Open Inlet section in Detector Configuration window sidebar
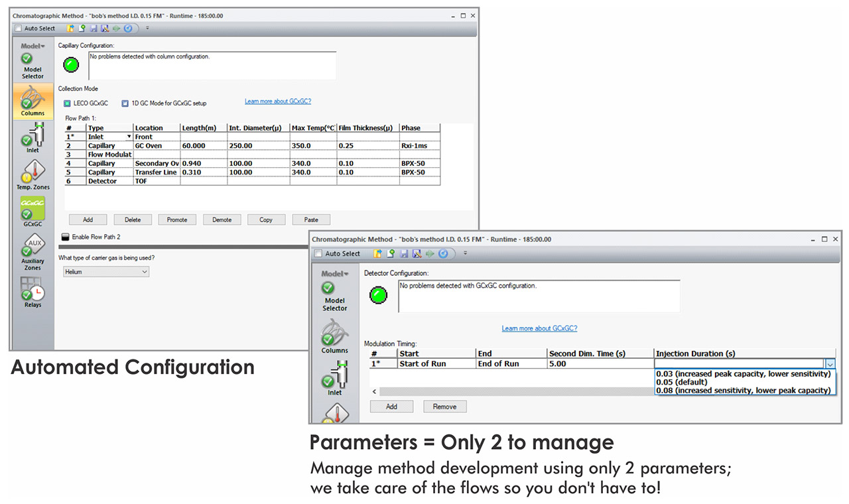Screen dimensions: 849x504 335,379
